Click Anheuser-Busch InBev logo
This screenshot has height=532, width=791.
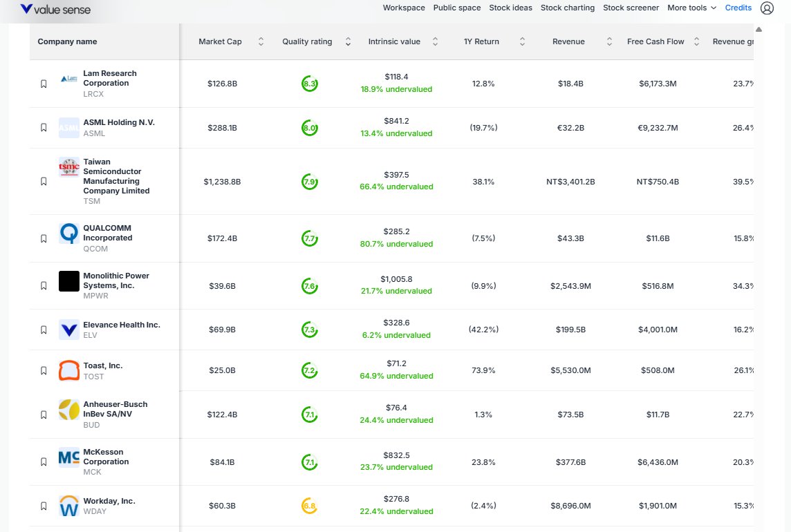[69, 410]
